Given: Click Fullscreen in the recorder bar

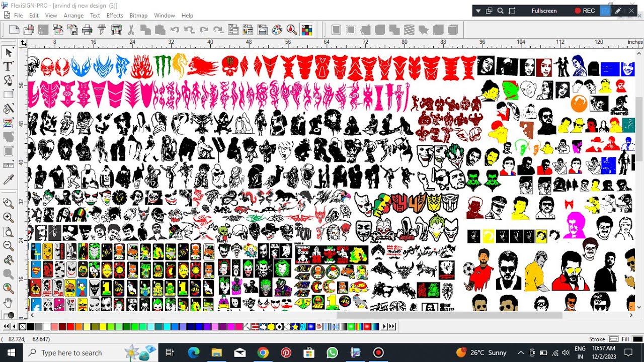Looking at the screenshot, I should pyautogui.click(x=544, y=11).
